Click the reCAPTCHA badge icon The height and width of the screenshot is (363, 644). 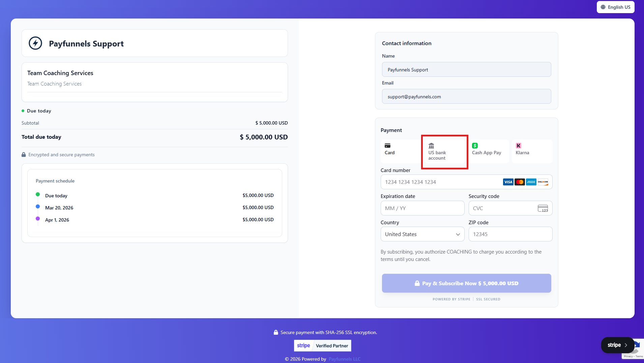pos(636,346)
